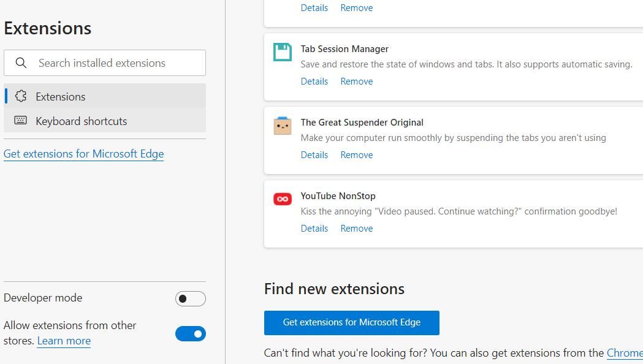The height and width of the screenshot is (364, 643).
Task: Click the Keyboard shortcuts keyboard icon
Action: click(20, 121)
